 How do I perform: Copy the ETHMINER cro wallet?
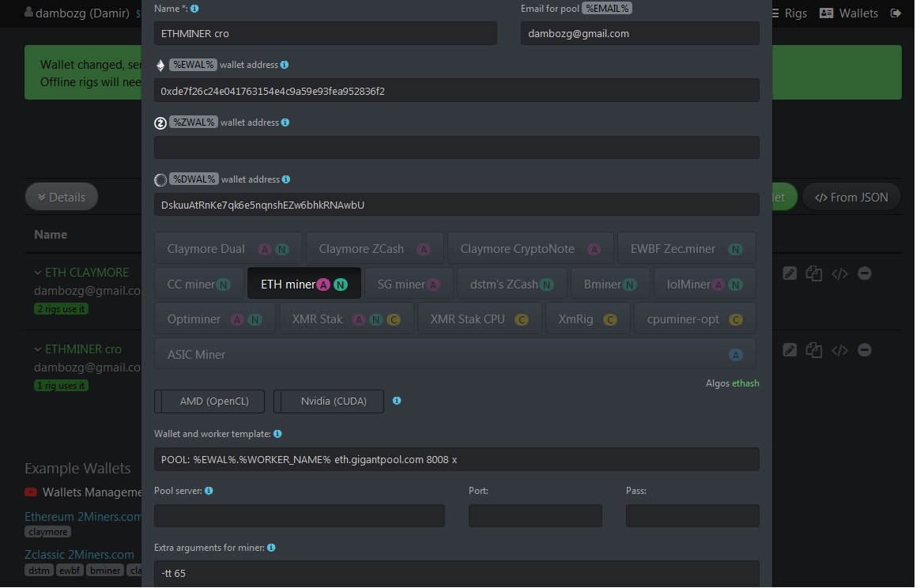click(x=814, y=350)
